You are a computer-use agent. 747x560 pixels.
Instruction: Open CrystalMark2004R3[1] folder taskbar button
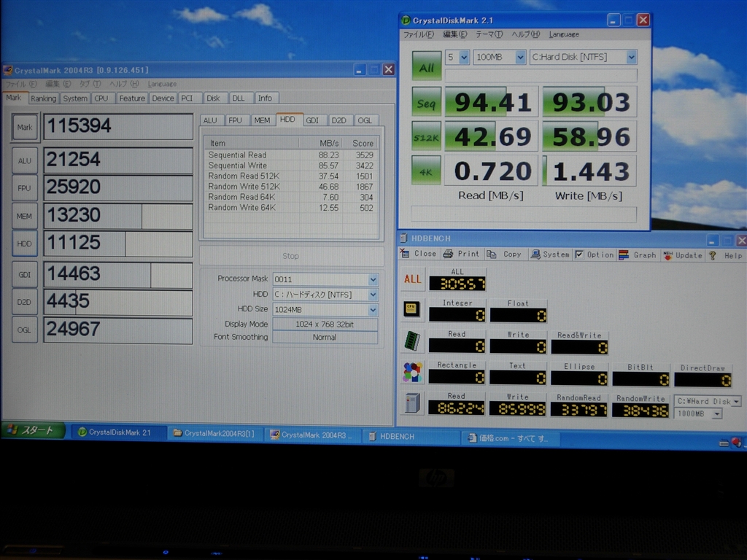coord(216,433)
